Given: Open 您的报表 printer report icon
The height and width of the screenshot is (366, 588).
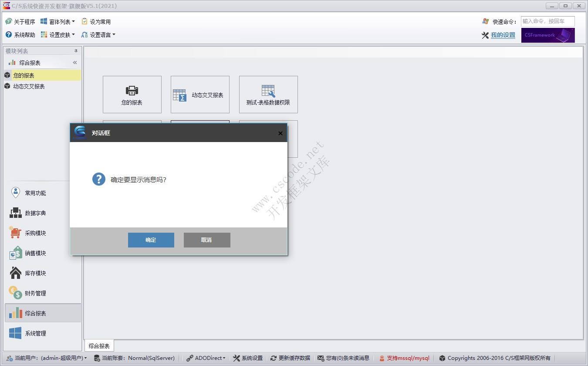Looking at the screenshot, I should click(132, 94).
